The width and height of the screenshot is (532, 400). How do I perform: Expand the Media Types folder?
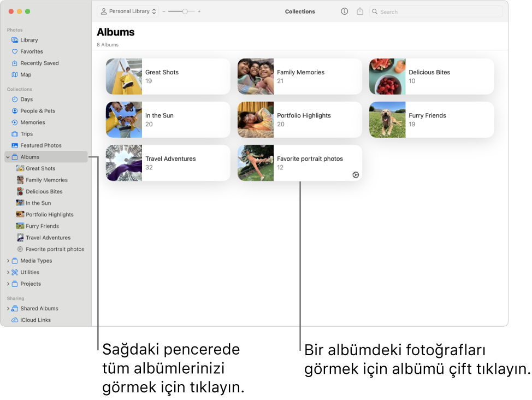click(8, 261)
